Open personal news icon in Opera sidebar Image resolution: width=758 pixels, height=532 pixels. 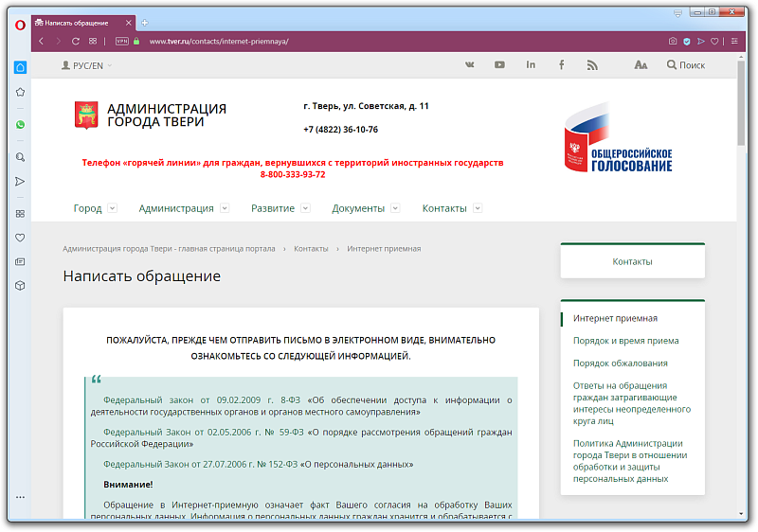point(20,261)
